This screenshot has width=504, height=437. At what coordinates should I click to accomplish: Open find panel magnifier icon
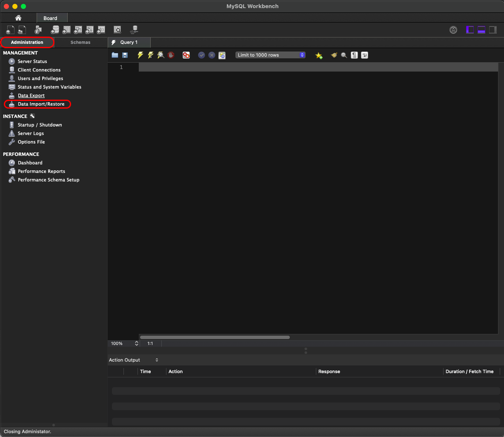344,55
